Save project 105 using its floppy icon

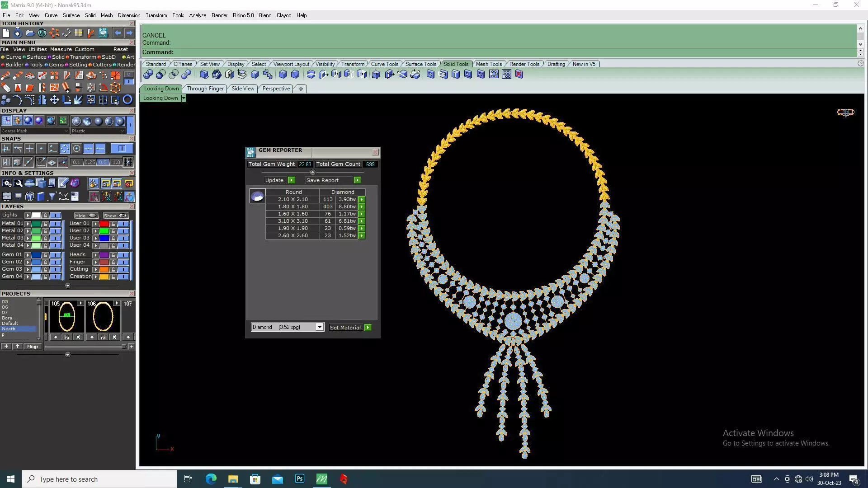tap(67, 337)
